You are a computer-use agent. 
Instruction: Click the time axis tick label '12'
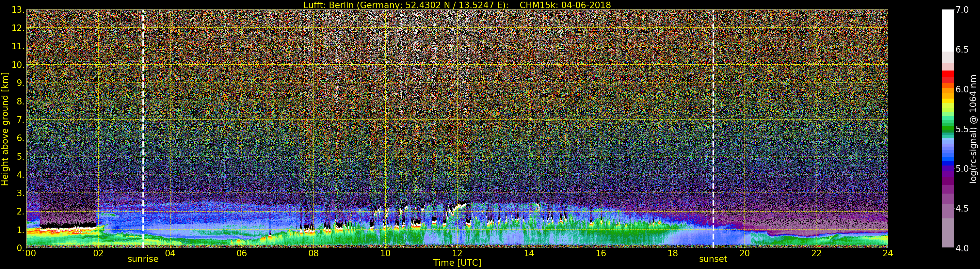[x=457, y=253]
